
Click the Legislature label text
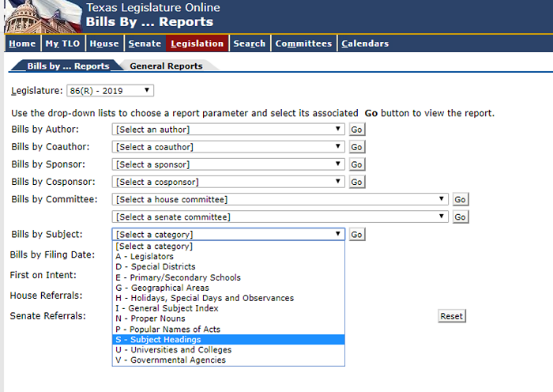point(37,91)
